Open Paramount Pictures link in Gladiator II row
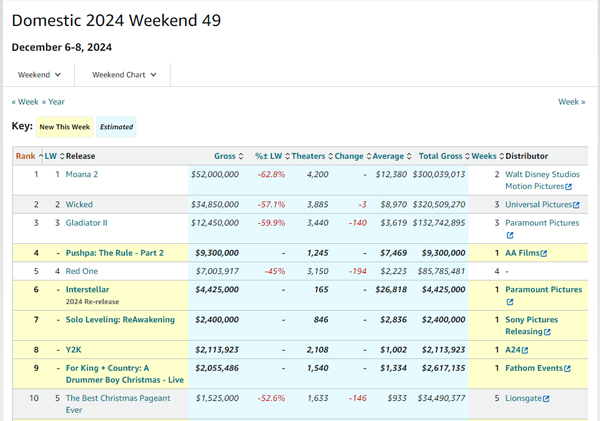Image resolution: width=600 pixels, height=421 pixels. pos(542,223)
